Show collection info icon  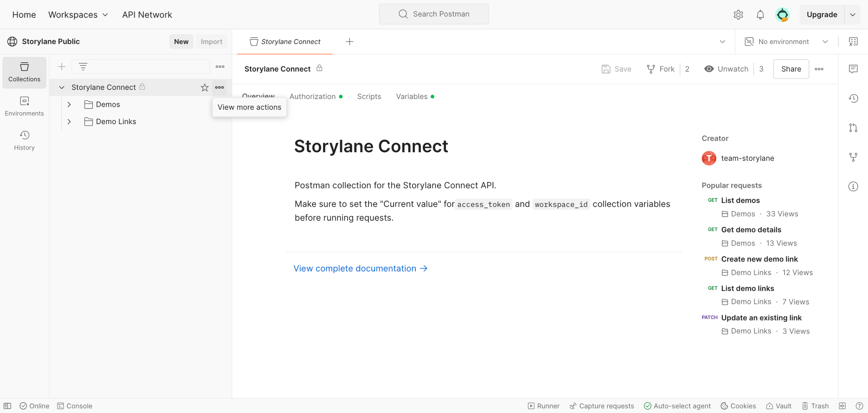[853, 186]
